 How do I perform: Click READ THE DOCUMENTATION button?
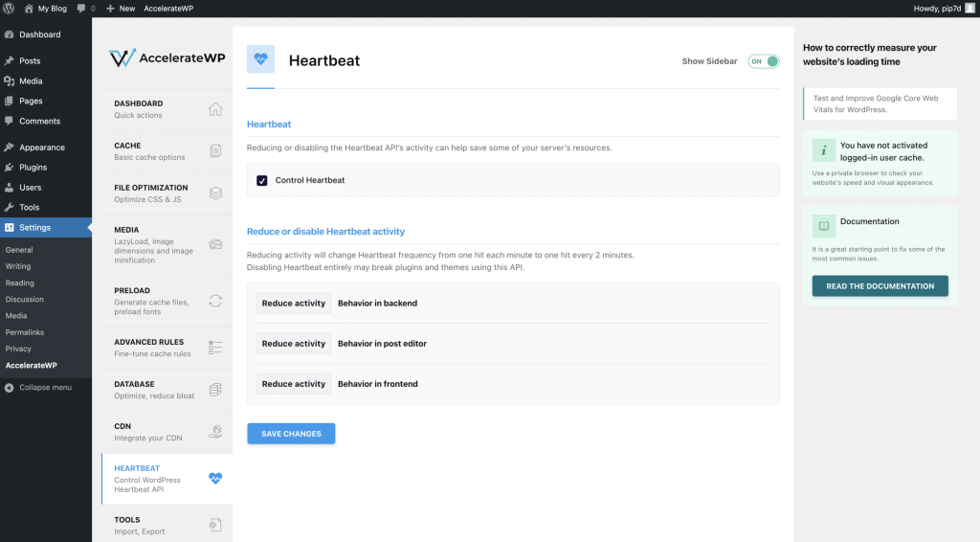tap(880, 286)
